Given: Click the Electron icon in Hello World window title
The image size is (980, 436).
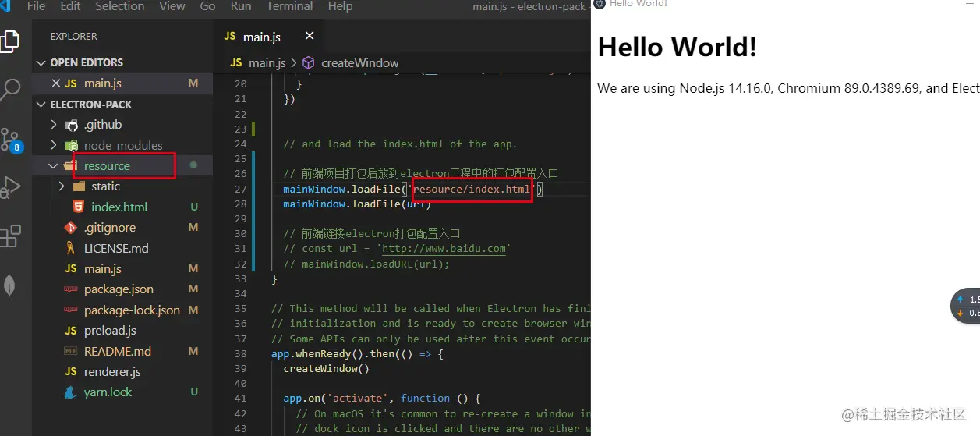Looking at the screenshot, I should point(600,4).
